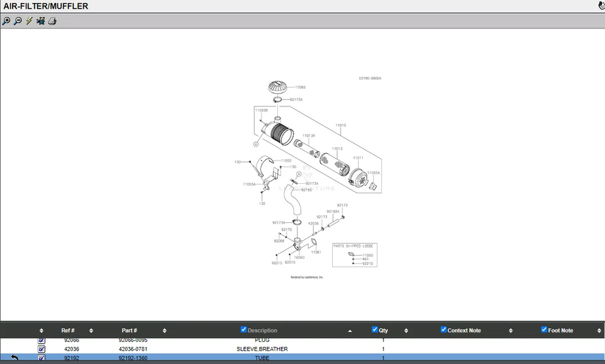Select part number 92192-1360
The height and width of the screenshot is (364, 605).
[x=133, y=358]
